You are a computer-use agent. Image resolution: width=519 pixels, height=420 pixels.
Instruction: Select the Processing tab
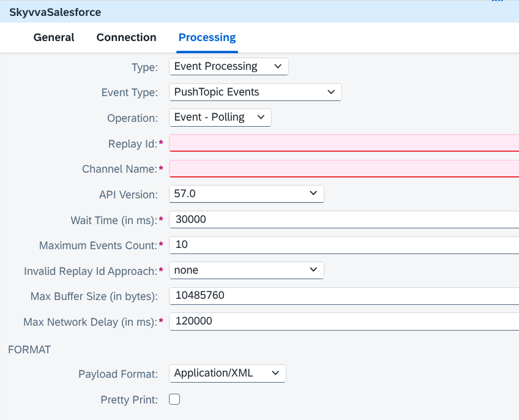(x=207, y=37)
